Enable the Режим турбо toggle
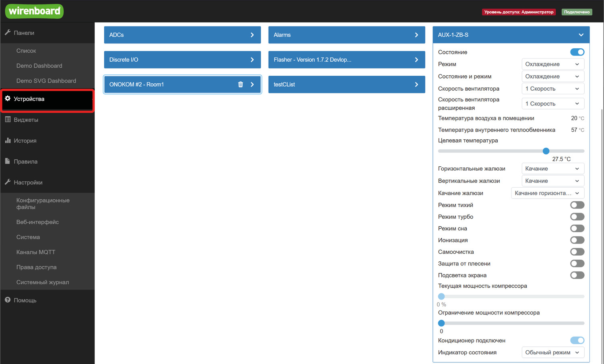 577,217
